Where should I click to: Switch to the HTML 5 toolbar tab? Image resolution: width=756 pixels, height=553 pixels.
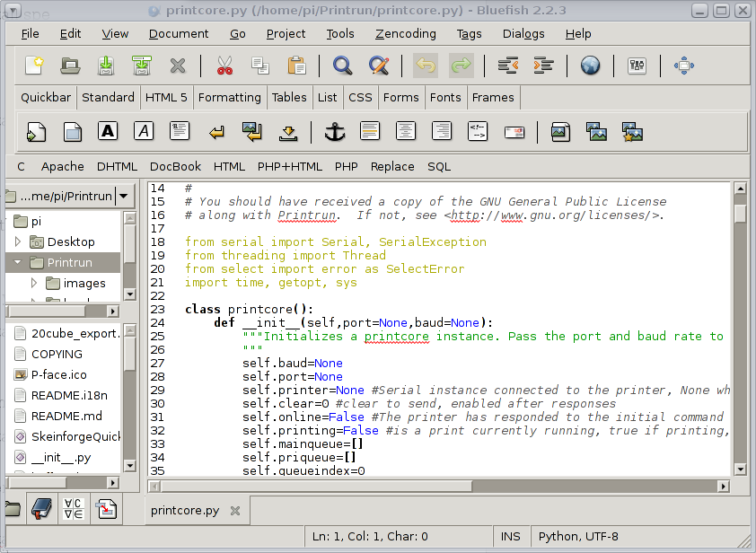166,97
